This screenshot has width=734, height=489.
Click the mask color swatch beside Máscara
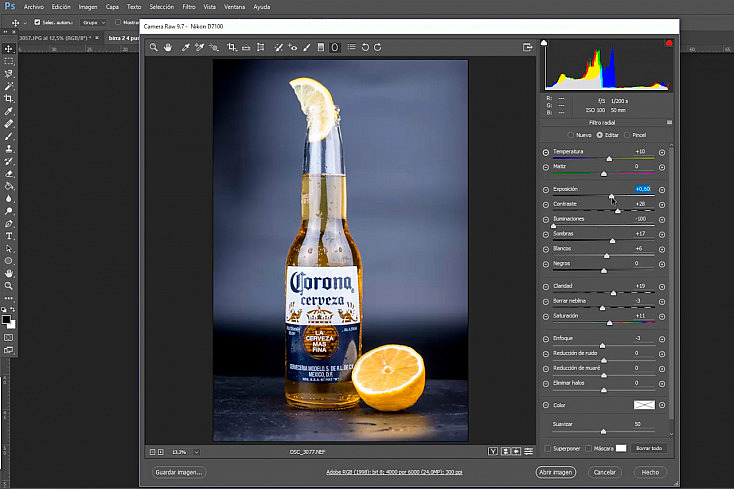(621, 448)
